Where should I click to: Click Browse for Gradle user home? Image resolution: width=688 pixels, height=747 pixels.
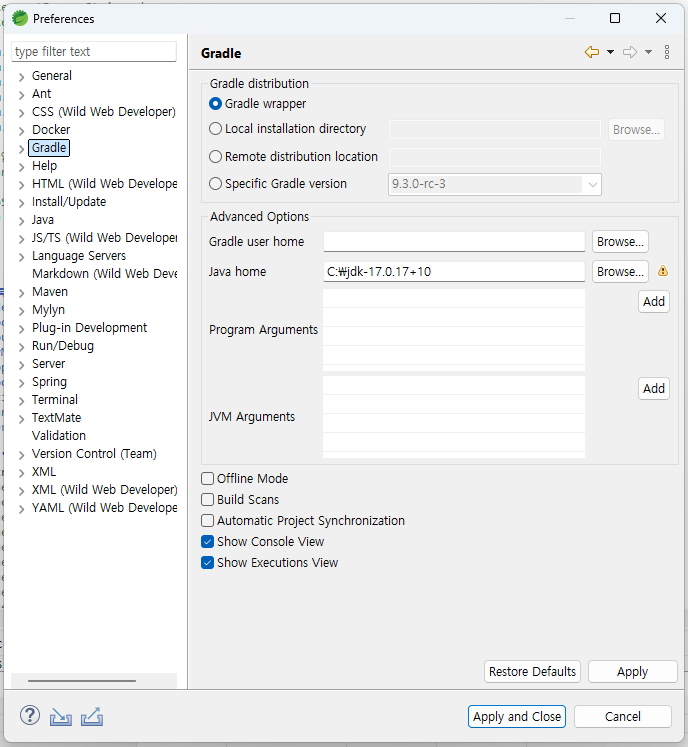click(620, 242)
